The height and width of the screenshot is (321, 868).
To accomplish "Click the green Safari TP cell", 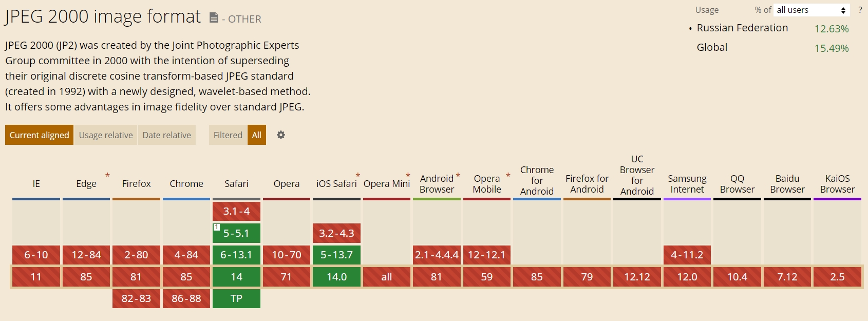I will (x=236, y=298).
